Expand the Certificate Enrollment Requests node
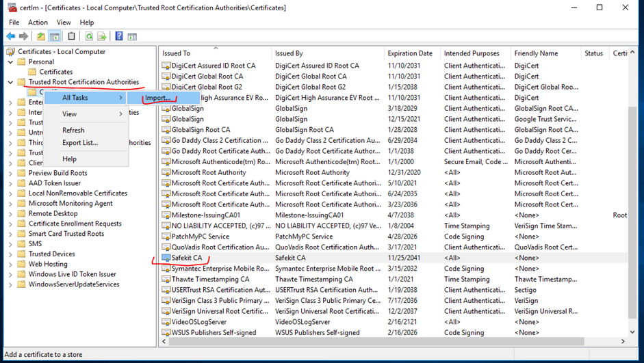The height and width of the screenshot is (363, 644). 10,224
